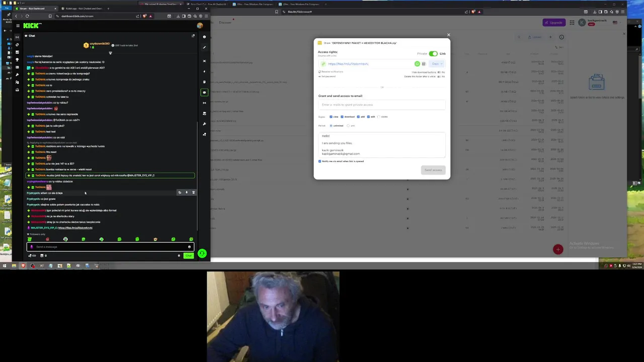
Task: Reply to Frydryych's message
Action: [x=180, y=193]
